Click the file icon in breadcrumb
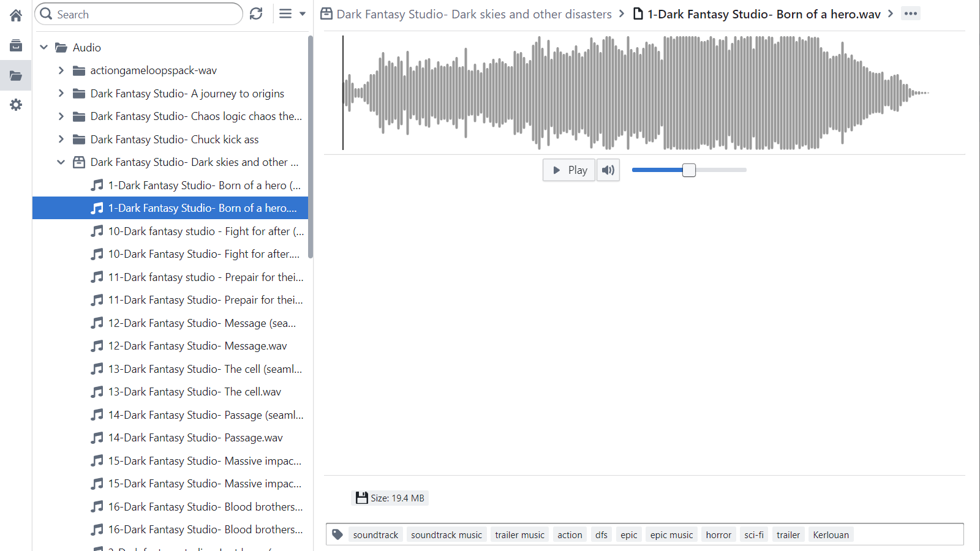Viewport: 980px width, 551px height. click(x=638, y=13)
